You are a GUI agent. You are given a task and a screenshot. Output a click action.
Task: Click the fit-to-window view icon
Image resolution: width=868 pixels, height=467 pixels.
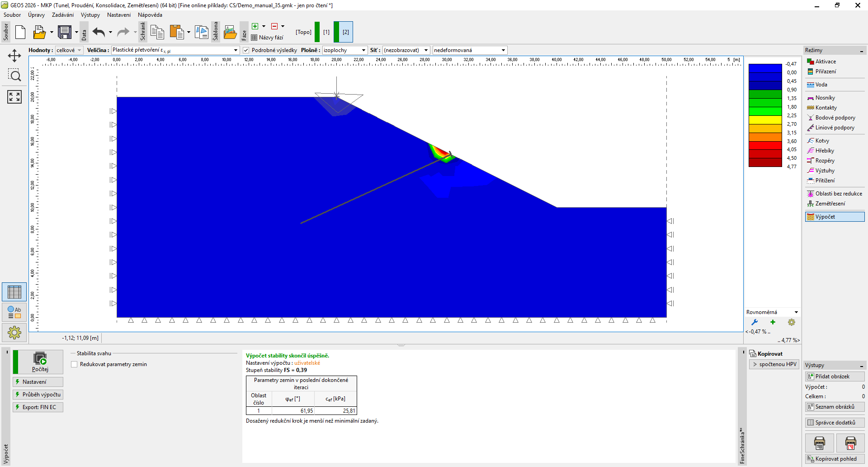point(14,96)
